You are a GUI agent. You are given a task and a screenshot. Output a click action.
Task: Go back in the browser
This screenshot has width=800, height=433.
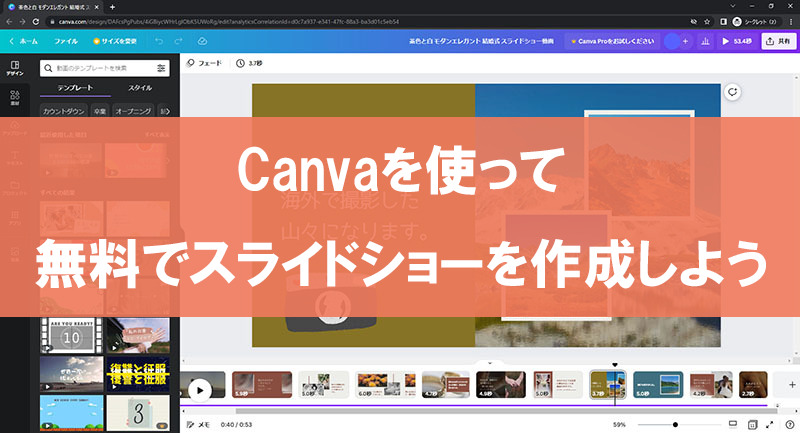(9, 22)
